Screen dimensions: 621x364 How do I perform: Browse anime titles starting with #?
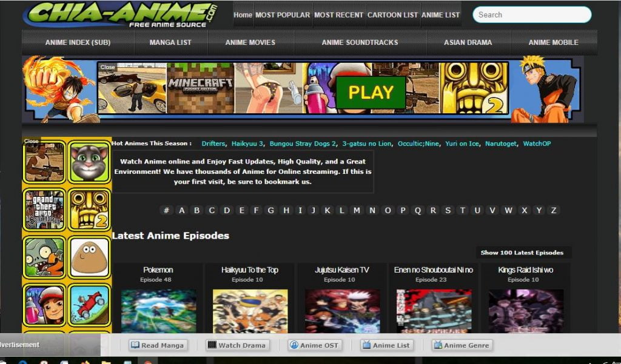[x=166, y=210]
